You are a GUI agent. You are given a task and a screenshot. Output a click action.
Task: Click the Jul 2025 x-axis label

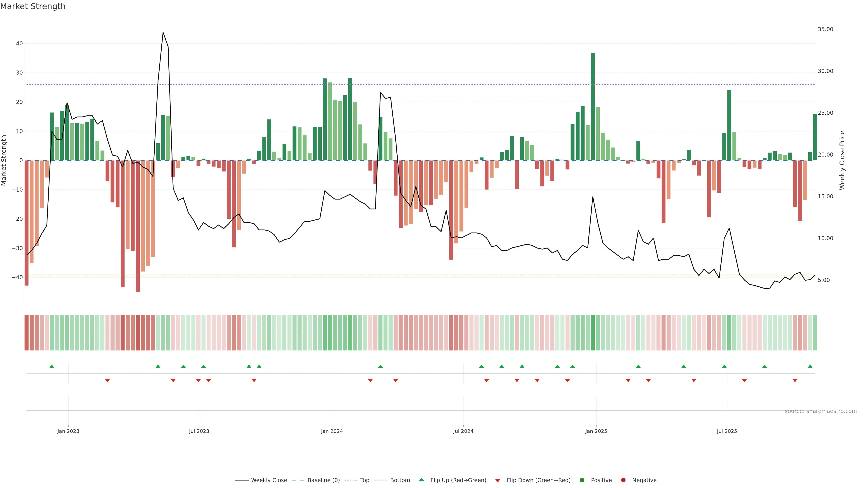click(x=727, y=431)
